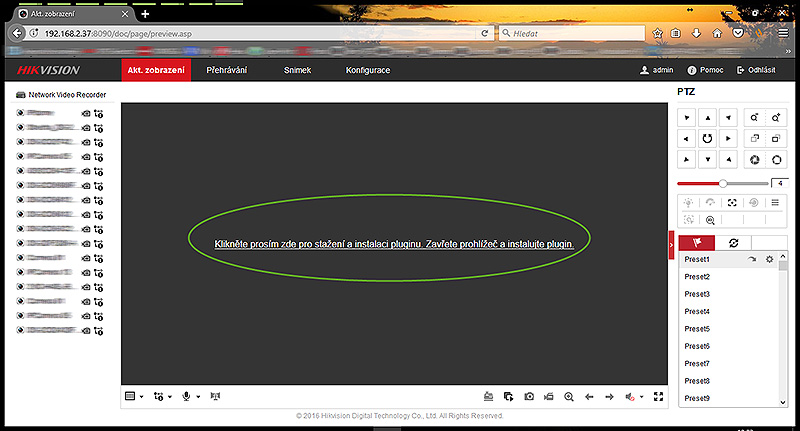
Task: Toggle the PTZ wiper
Action: click(710, 202)
